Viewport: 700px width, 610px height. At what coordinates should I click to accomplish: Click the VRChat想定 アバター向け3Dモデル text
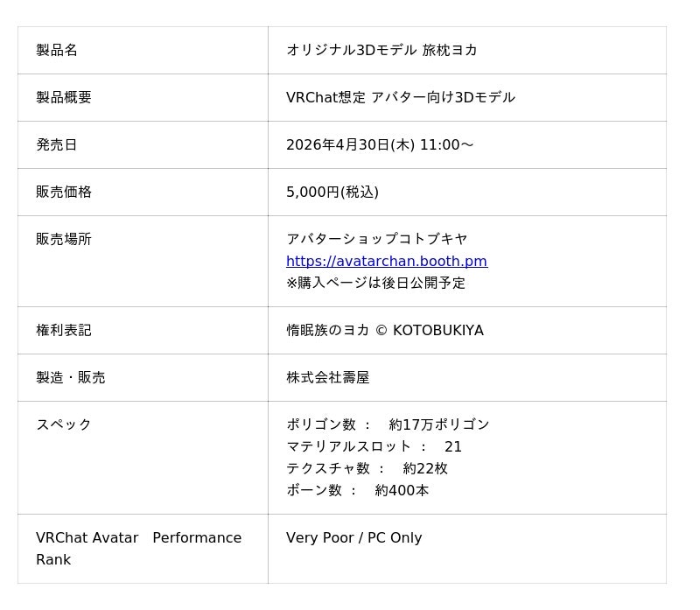(x=400, y=97)
